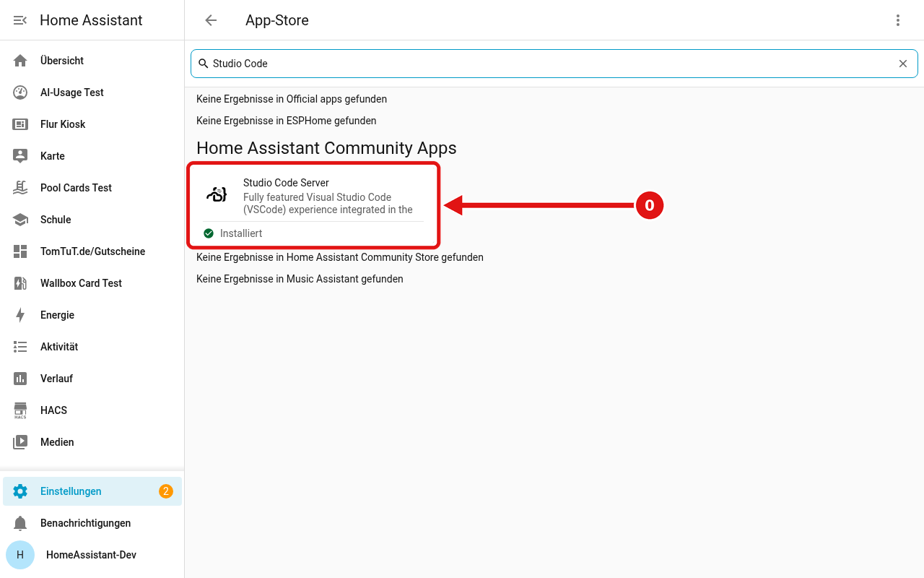Click the Schule graduation cap icon
The width and height of the screenshot is (924, 578).
click(20, 220)
